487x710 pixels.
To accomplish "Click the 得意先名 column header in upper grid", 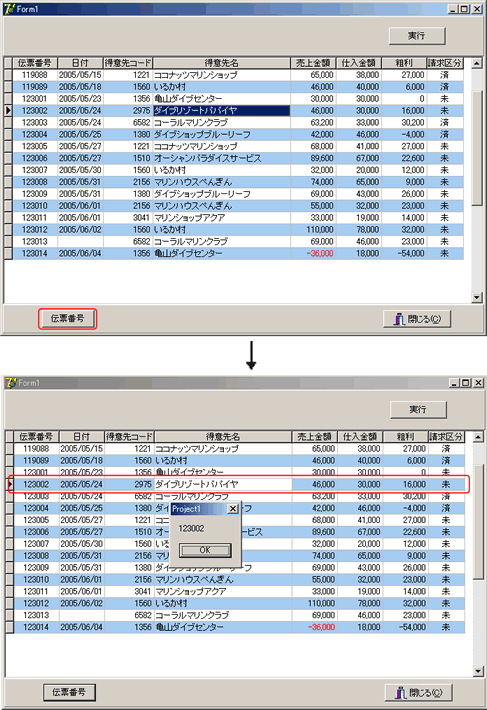I will pos(221,63).
